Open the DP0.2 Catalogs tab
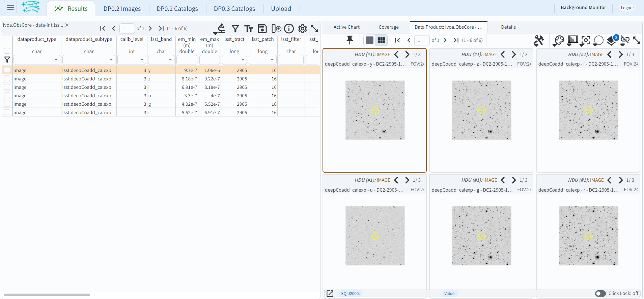 tap(177, 8)
